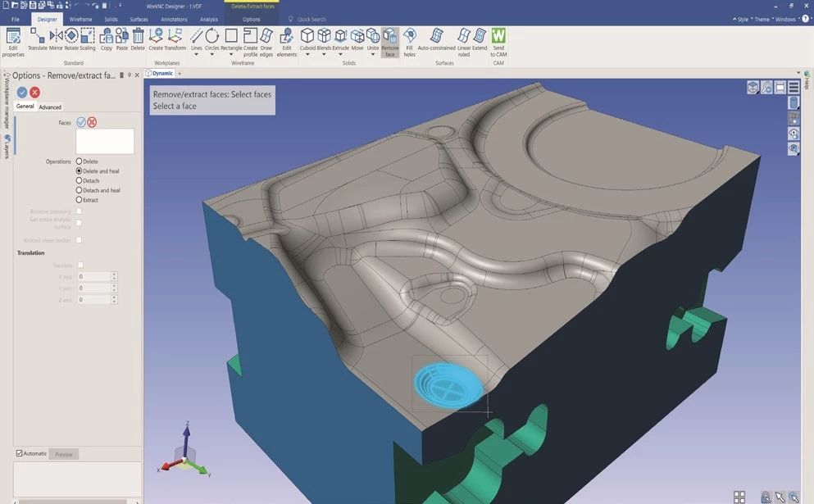
Task: Open the Layers side panel tab
Action: pyautogui.click(x=7, y=147)
